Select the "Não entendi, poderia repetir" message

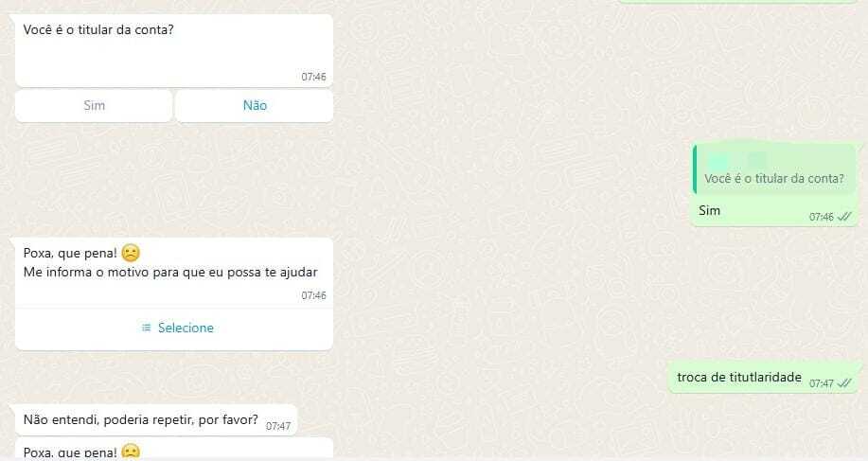point(155,420)
